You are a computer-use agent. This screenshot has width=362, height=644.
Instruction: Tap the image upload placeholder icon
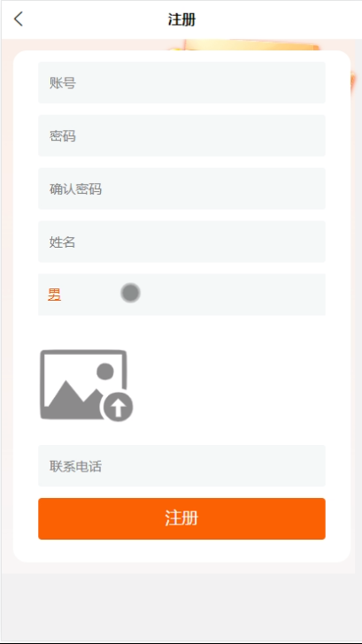click(x=86, y=386)
